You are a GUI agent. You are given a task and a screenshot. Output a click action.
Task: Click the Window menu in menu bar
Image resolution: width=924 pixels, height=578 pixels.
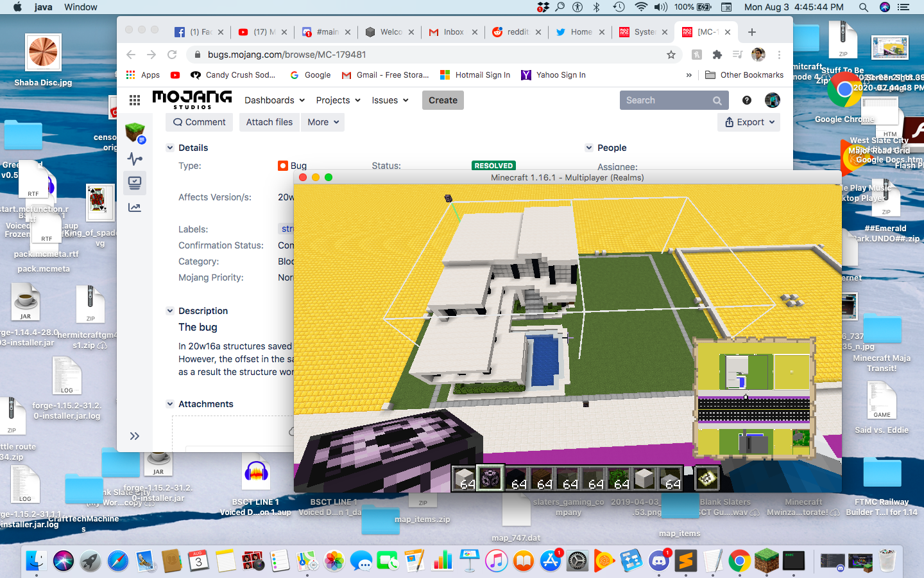[x=81, y=7]
